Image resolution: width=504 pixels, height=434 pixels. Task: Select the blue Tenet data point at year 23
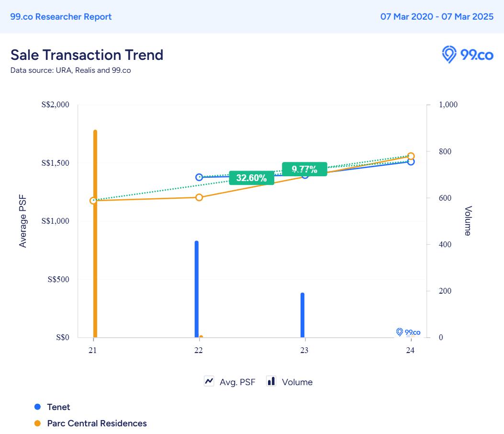point(305,175)
